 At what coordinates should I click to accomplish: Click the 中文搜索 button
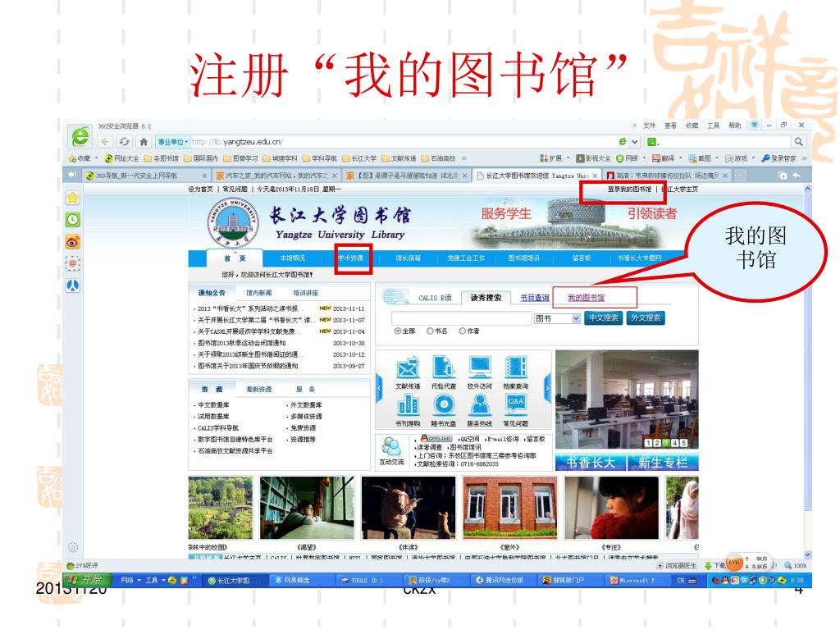[x=604, y=318]
